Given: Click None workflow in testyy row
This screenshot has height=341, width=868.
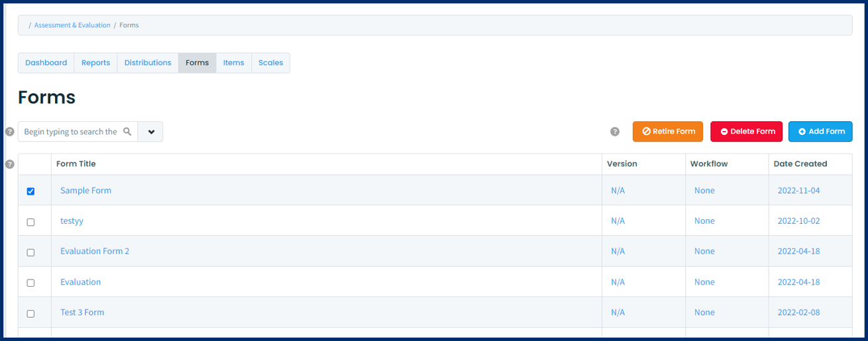Looking at the screenshot, I should coord(704,221).
